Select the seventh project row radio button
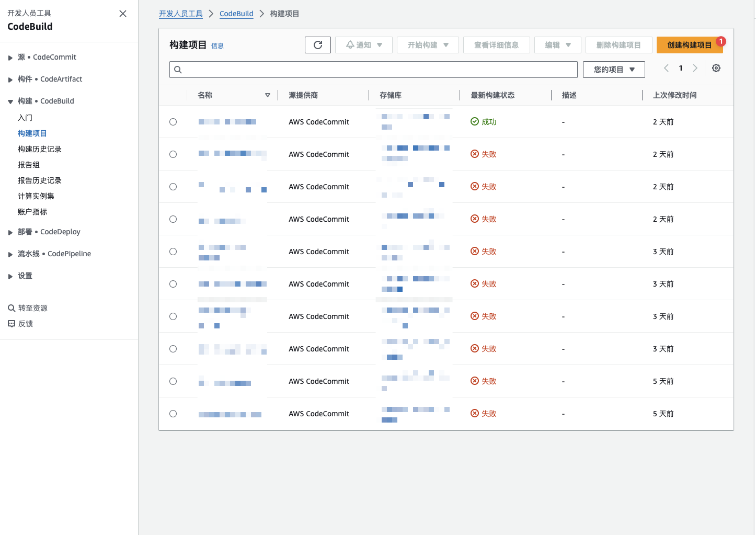The width and height of the screenshot is (756, 535). pyautogui.click(x=173, y=316)
